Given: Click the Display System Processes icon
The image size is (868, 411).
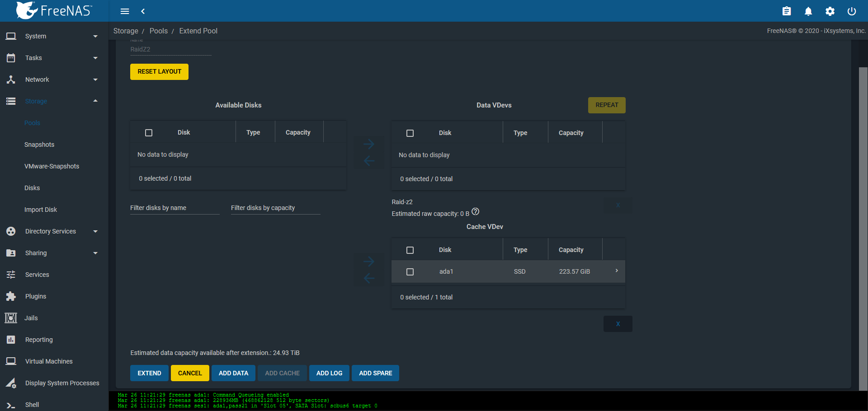Looking at the screenshot, I should coord(11,383).
